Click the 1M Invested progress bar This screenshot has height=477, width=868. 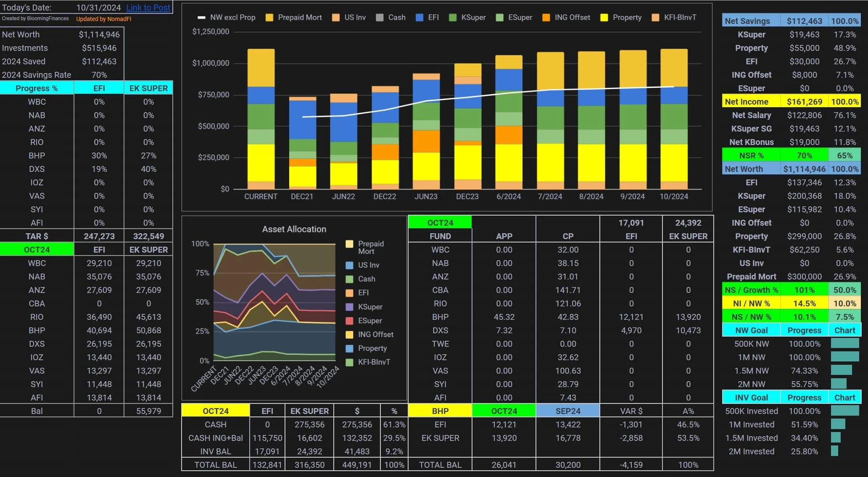[x=838, y=424]
